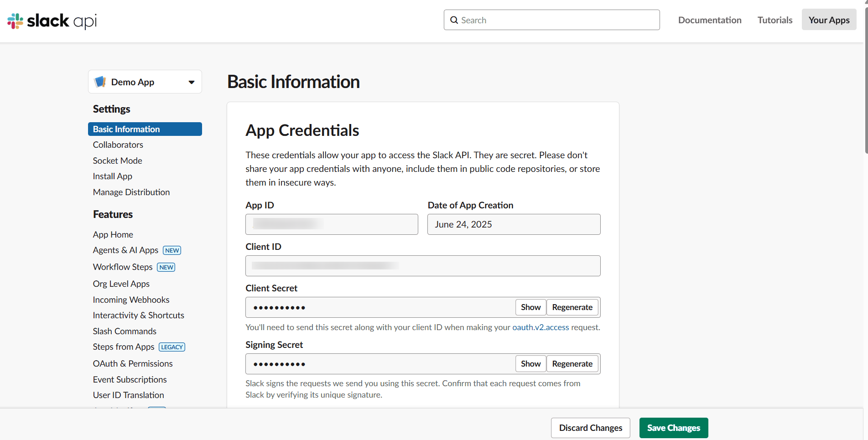Open OAuth & Permissions under Features
Viewport: 868px width, 440px height.
pyautogui.click(x=133, y=363)
